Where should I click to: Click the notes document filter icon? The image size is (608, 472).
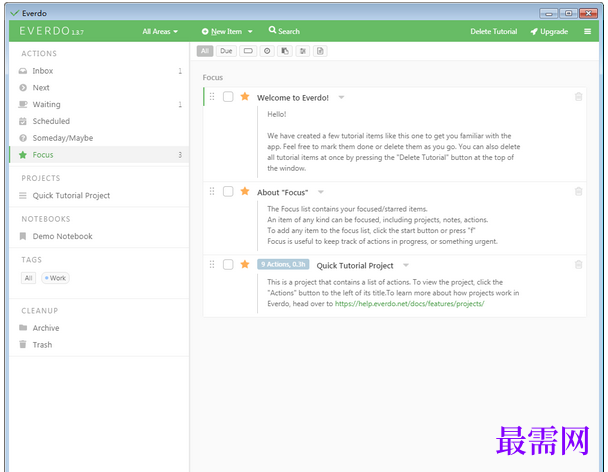click(320, 51)
